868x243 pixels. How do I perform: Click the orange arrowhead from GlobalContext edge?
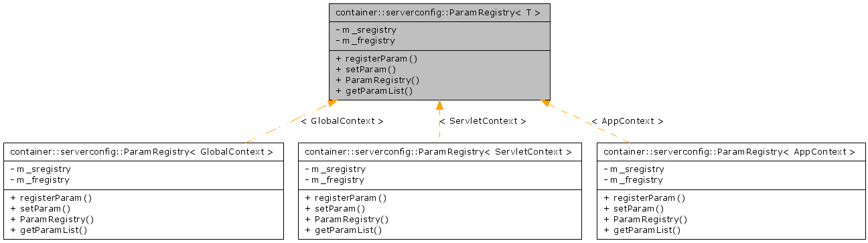331,104
